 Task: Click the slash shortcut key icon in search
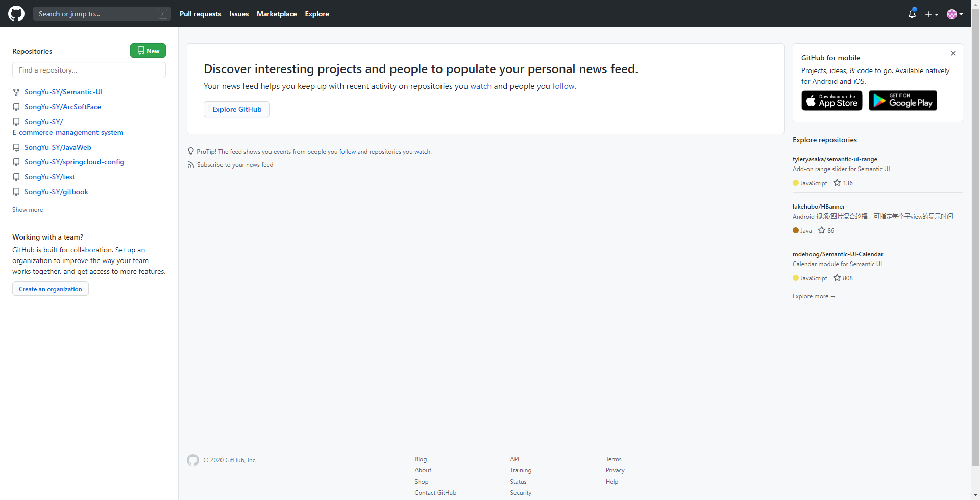[163, 14]
